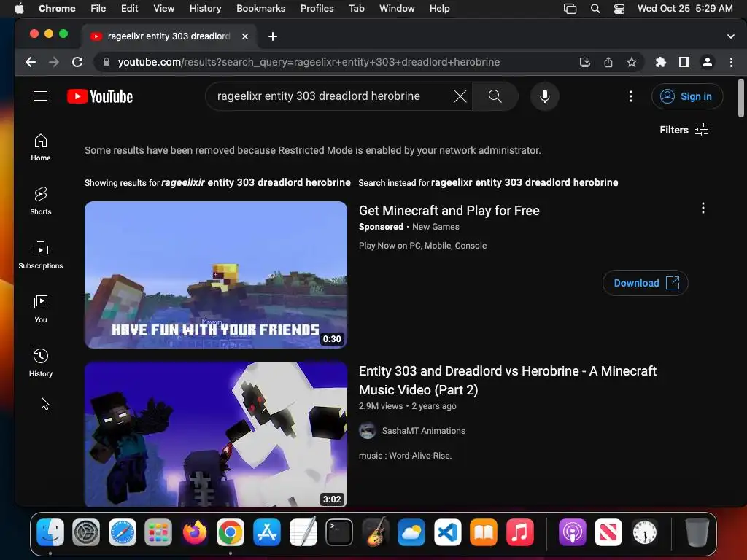Image resolution: width=747 pixels, height=560 pixels.
Task: Click the magnifier search button
Action: 495,96
